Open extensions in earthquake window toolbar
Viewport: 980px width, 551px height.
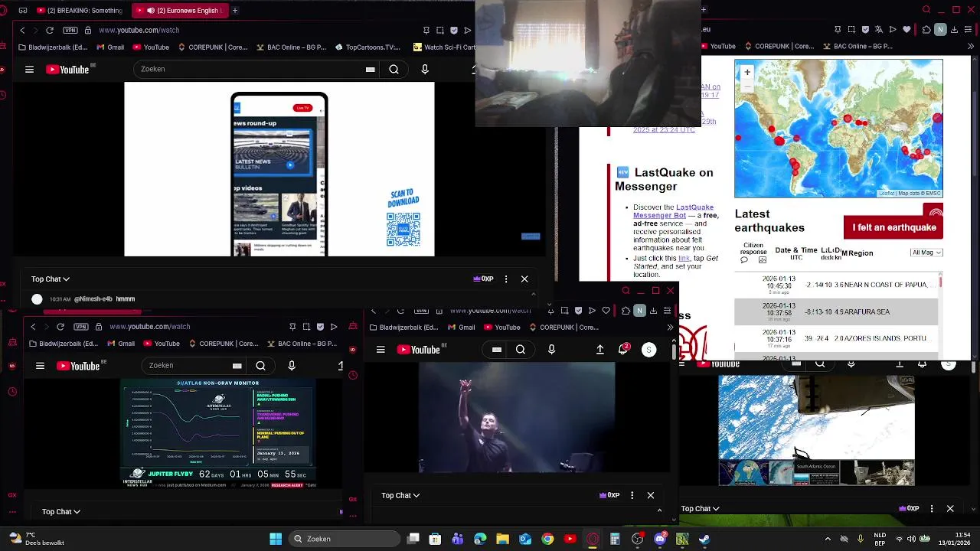point(927,30)
